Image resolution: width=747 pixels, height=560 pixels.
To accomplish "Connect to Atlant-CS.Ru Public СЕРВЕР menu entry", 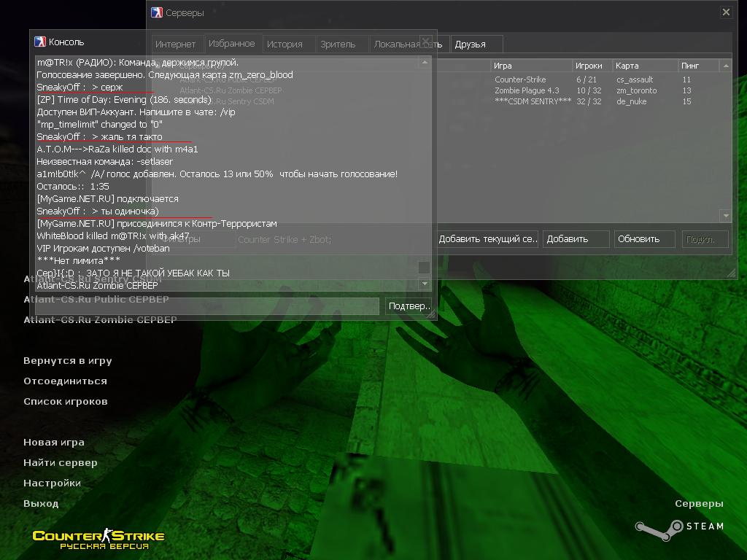I will 96,300.
